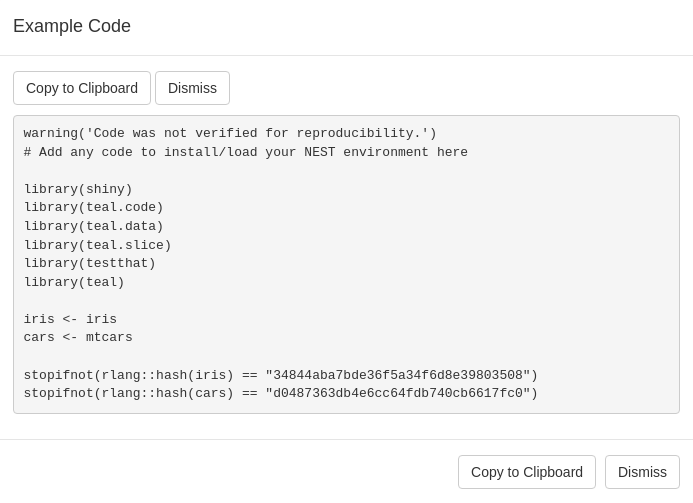This screenshot has width=693, height=503.
Task: Click the bottom Copy to Clipboard button
Action: (x=527, y=472)
